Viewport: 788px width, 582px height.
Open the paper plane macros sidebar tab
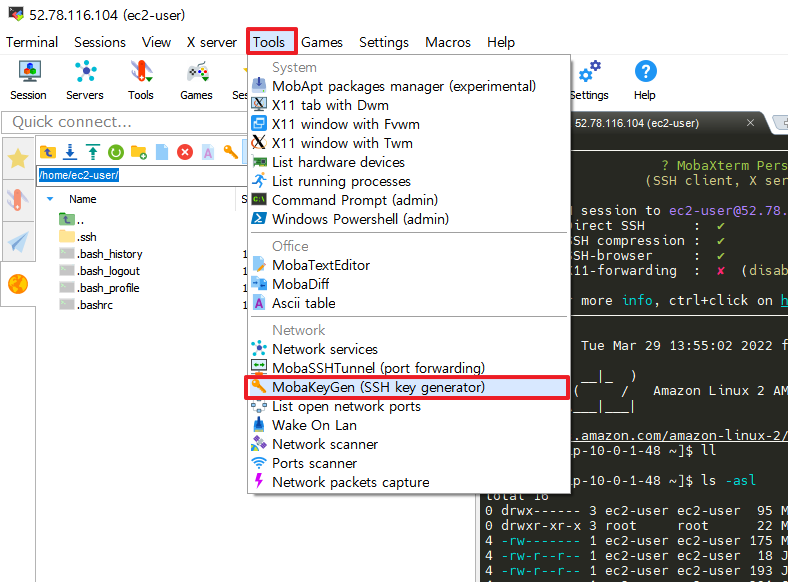[18, 242]
